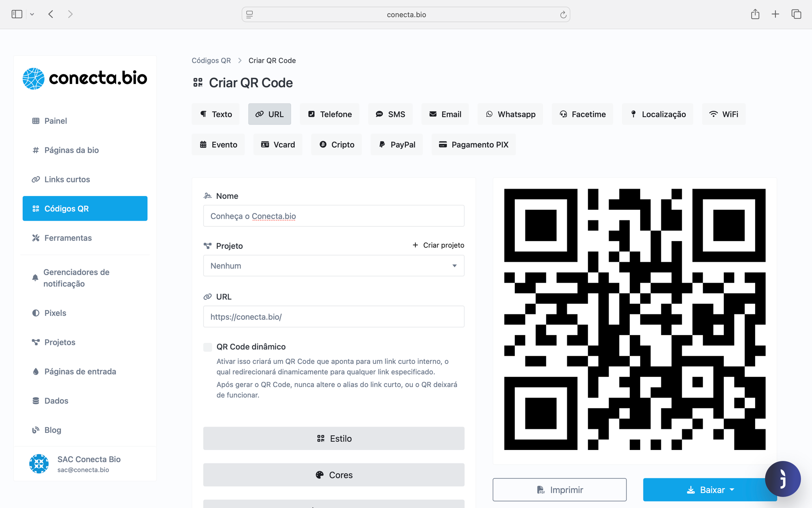Open the Projeto dropdown showing Nenhum

click(333, 266)
